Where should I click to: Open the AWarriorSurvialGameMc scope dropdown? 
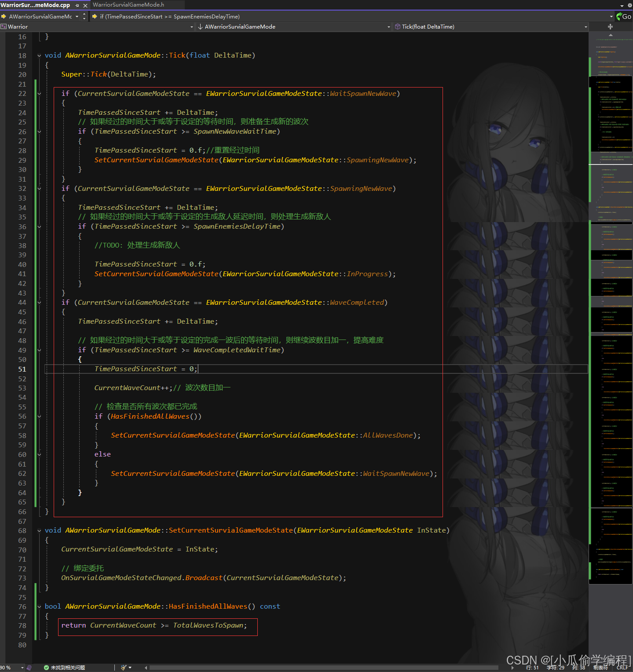(x=77, y=16)
